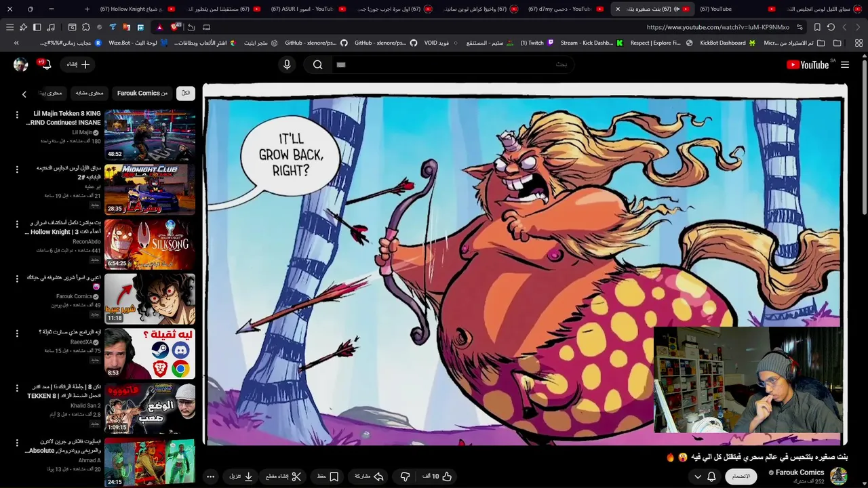
Task: Open the RaeedXA heavy programs video thumbnail
Action: click(x=149, y=354)
